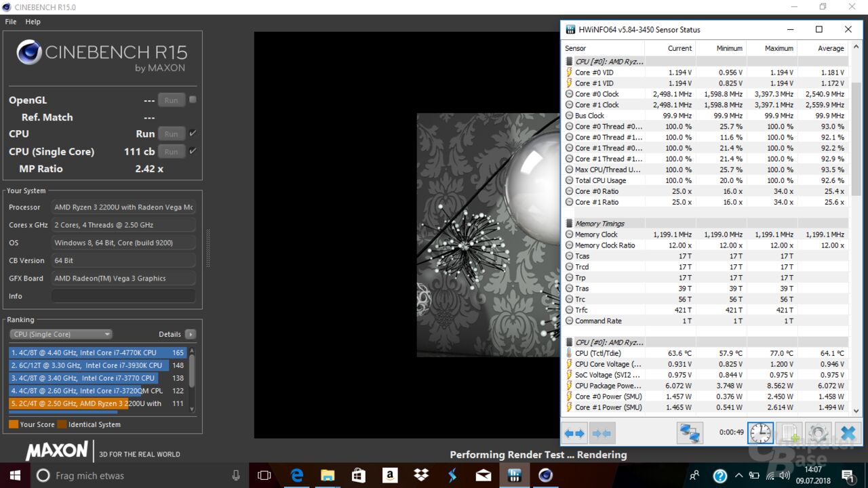Click the Sensor column header

(603, 48)
